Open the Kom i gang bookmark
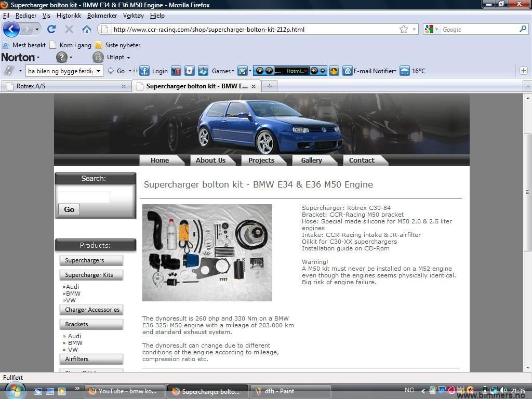This screenshot has height=399, width=532. (x=71, y=45)
